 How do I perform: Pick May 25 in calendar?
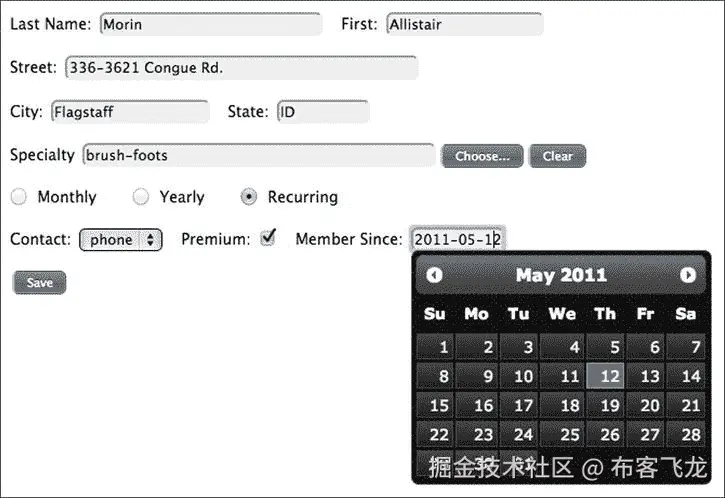tap(562, 434)
